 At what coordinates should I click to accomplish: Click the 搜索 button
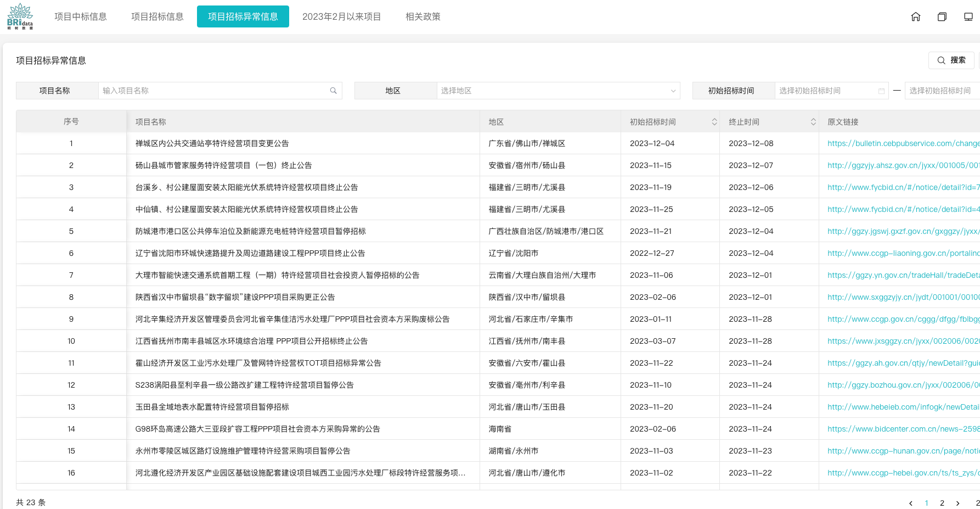coord(951,60)
